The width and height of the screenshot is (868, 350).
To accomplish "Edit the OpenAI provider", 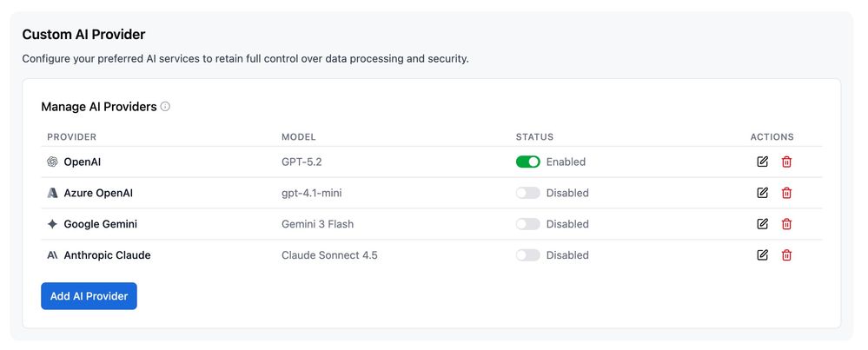I will 762,162.
